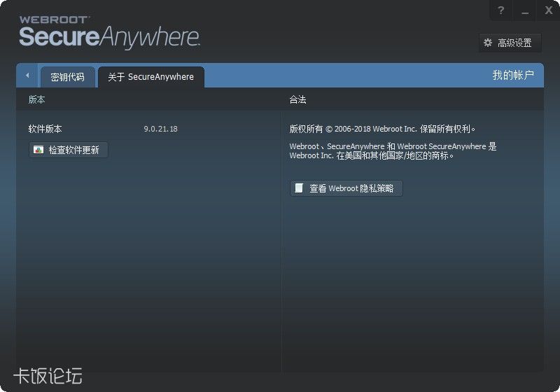Open 查看 Webroot 隐私策略 button

tap(346, 188)
